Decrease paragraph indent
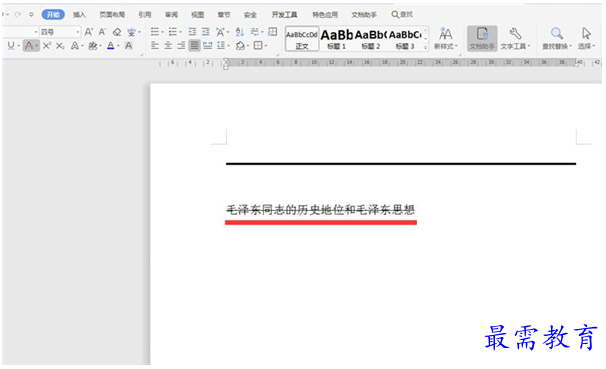This screenshot has width=606, height=369. point(192,32)
